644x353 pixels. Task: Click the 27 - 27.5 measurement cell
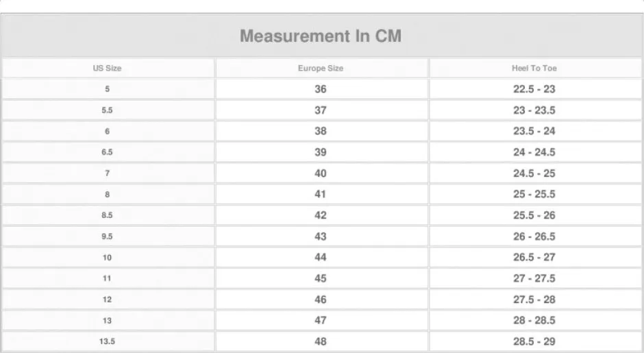coord(535,278)
